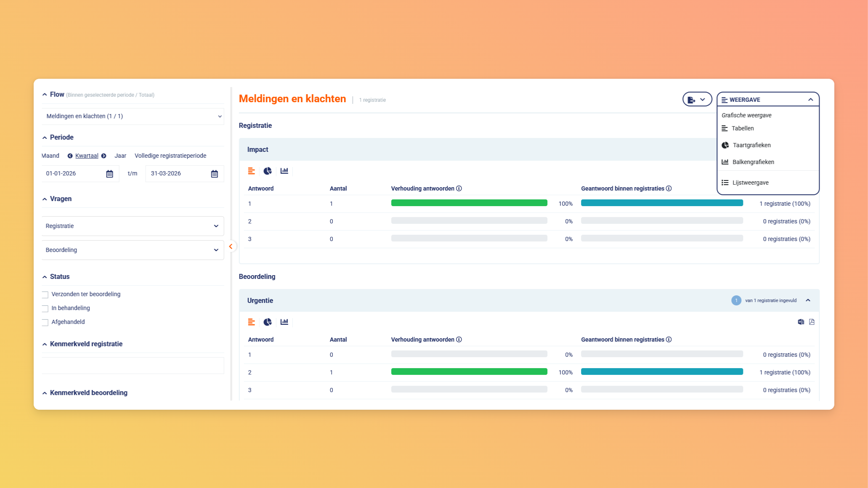Screen dimensions: 868x488
Task: Select table view icon in Urgentie section
Action: pyautogui.click(x=252, y=322)
